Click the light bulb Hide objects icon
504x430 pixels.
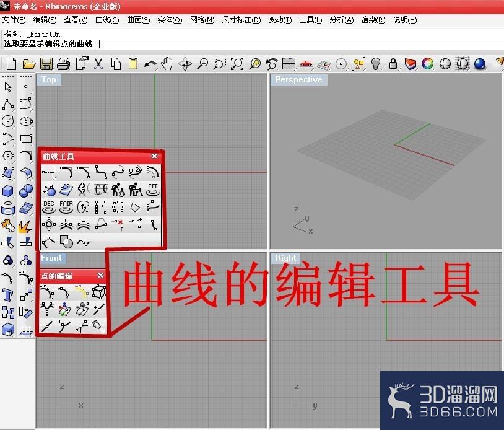coord(376,64)
